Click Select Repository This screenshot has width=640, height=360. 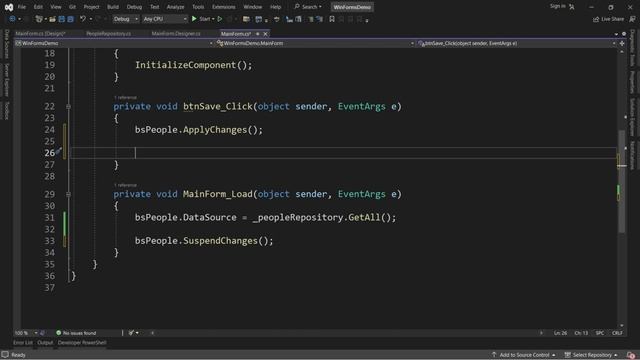click(591, 355)
